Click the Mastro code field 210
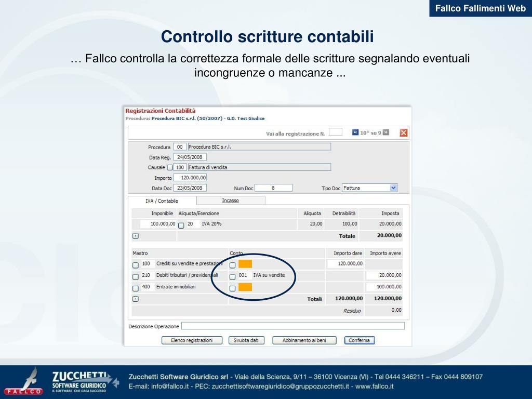532x399 pixels. [148, 275]
